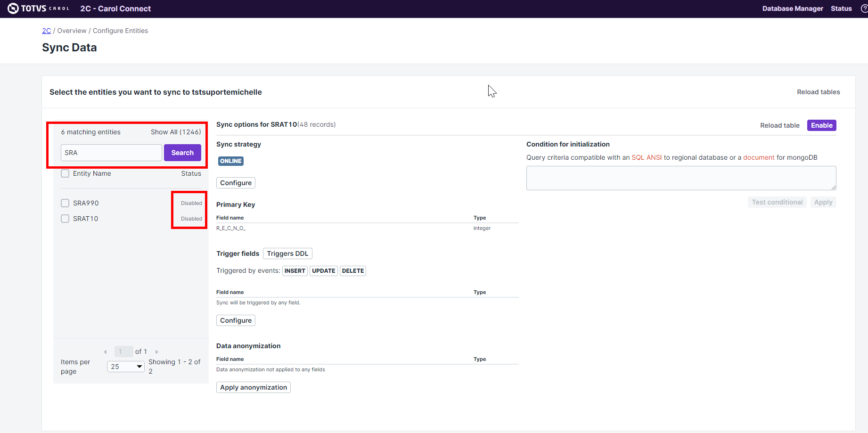Click the TOTVS Carol logo icon
868x433 pixels.
pyautogui.click(x=13, y=8)
